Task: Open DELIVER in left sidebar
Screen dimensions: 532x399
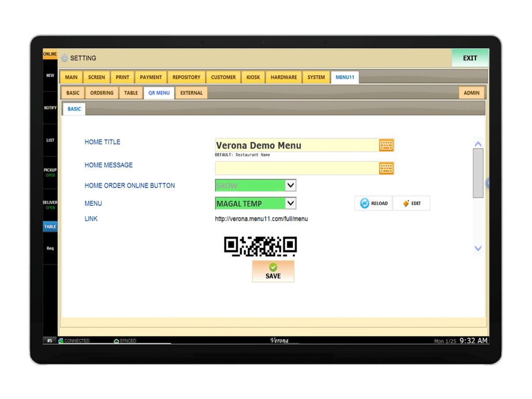Action: point(50,205)
